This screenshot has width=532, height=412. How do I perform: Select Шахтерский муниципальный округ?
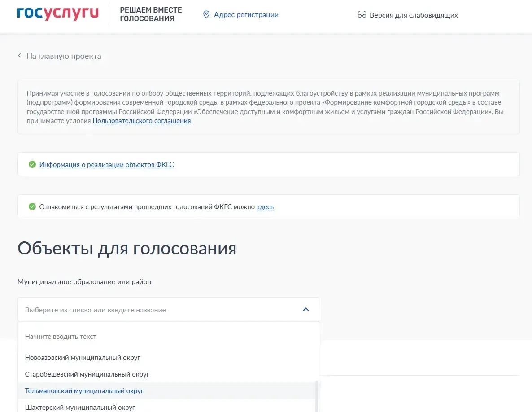point(80,408)
